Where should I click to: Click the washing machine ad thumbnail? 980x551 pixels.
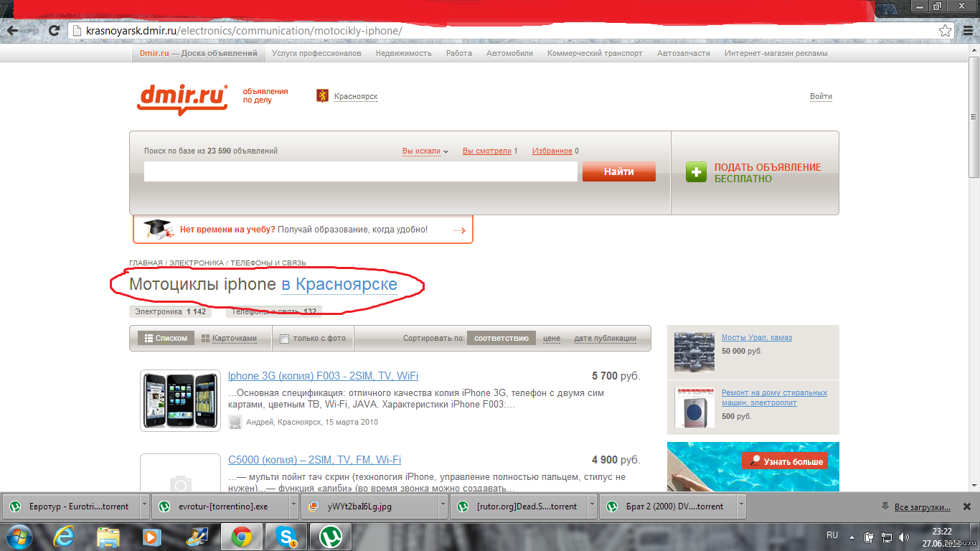coord(694,408)
